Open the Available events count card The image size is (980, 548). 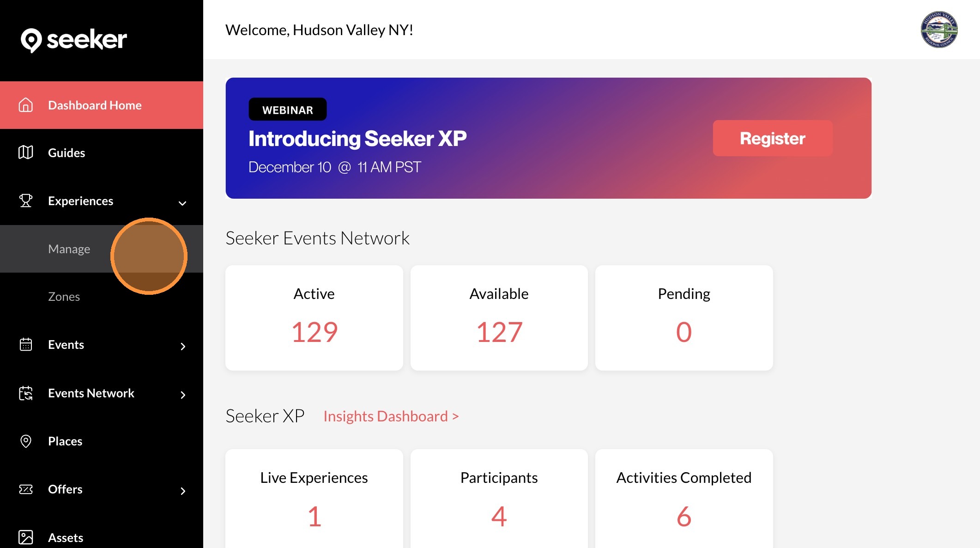pos(499,318)
